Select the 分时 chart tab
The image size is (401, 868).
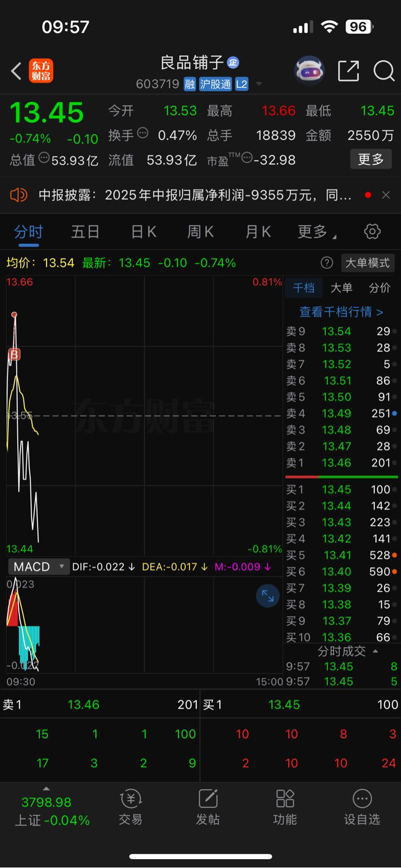coord(29,232)
